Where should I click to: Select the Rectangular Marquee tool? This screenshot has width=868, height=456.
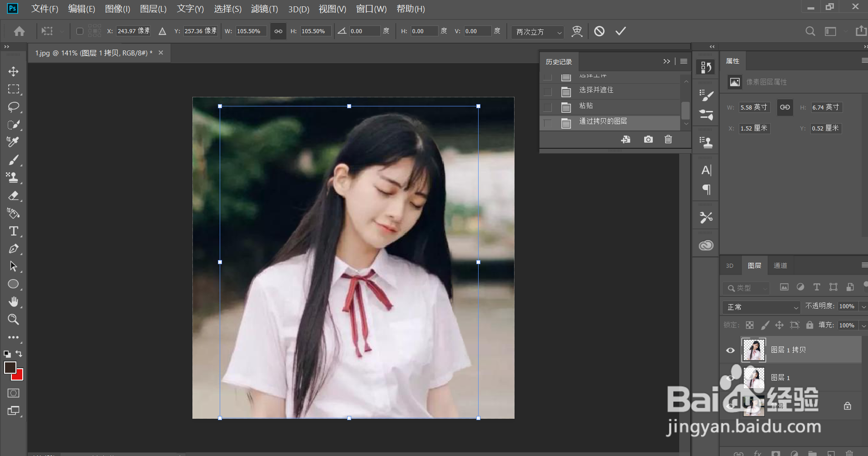click(x=13, y=89)
